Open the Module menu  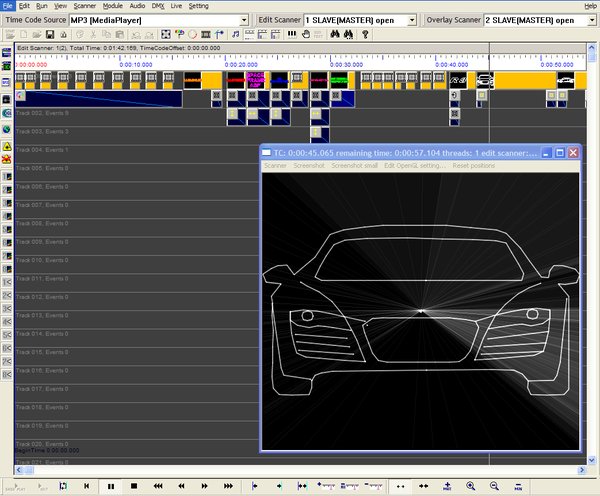(x=112, y=6)
